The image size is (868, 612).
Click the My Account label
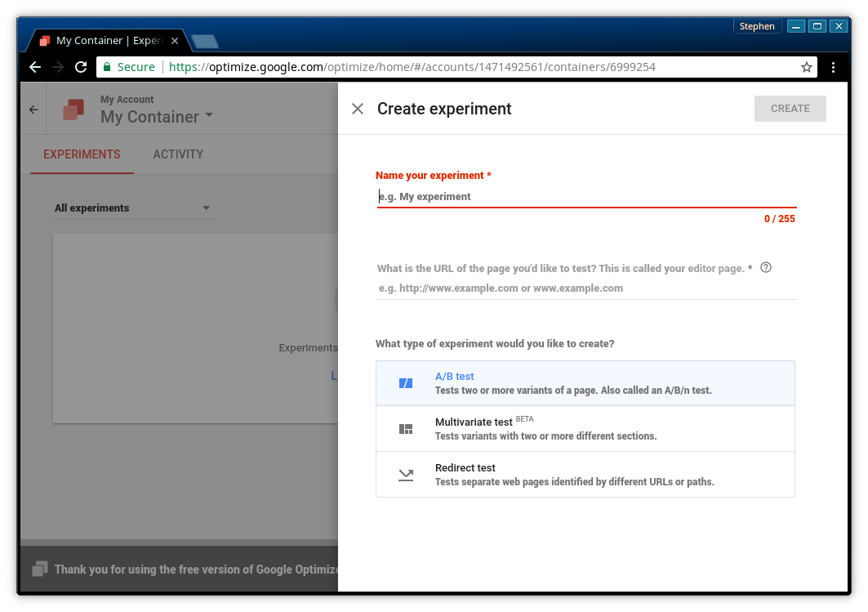click(127, 100)
